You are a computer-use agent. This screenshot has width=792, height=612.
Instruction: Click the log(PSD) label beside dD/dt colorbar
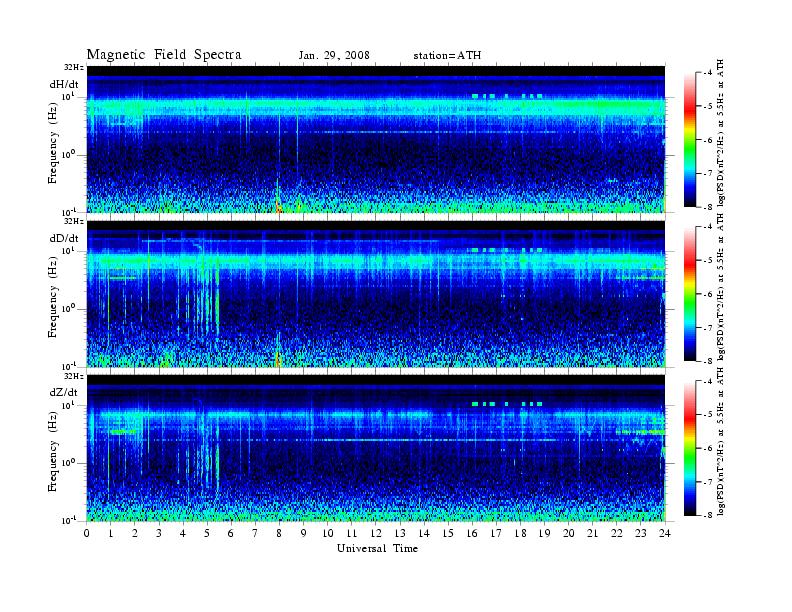click(x=721, y=287)
